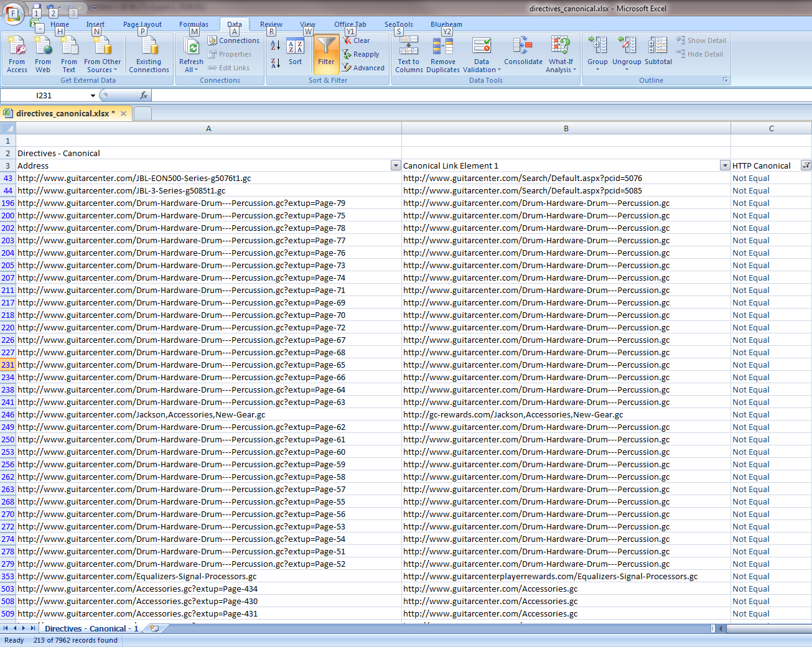
Task: Click Refresh All icon
Action: tap(192, 47)
